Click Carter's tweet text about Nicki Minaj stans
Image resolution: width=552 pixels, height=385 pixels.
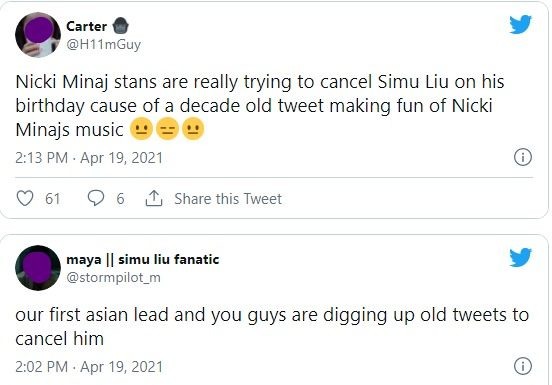click(x=260, y=106)
